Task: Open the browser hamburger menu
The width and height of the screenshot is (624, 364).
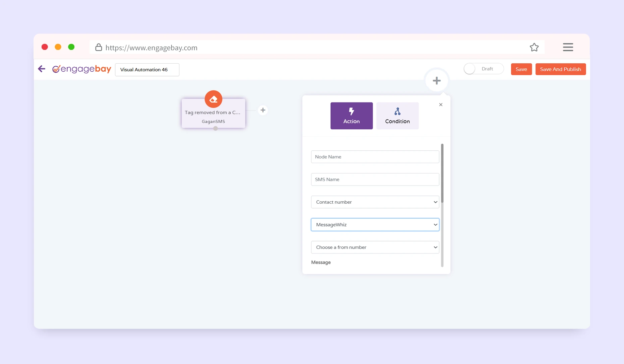Action: click(568, 48)
